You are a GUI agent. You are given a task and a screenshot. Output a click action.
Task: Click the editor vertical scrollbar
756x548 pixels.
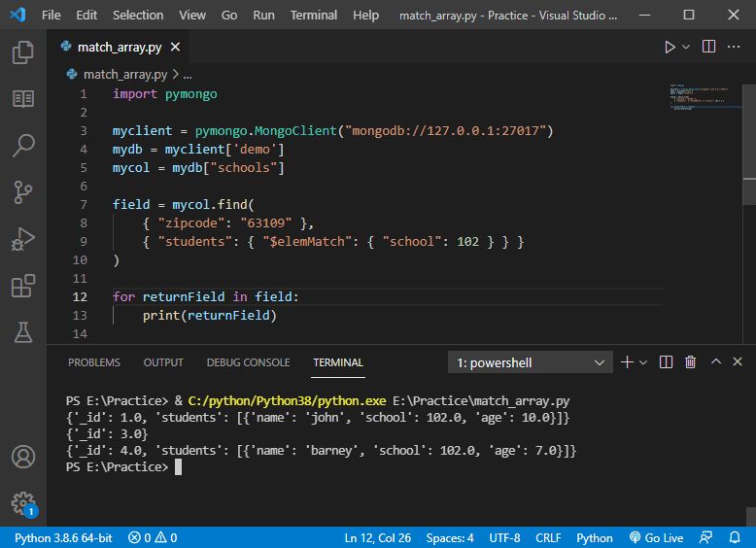point(749,145)
